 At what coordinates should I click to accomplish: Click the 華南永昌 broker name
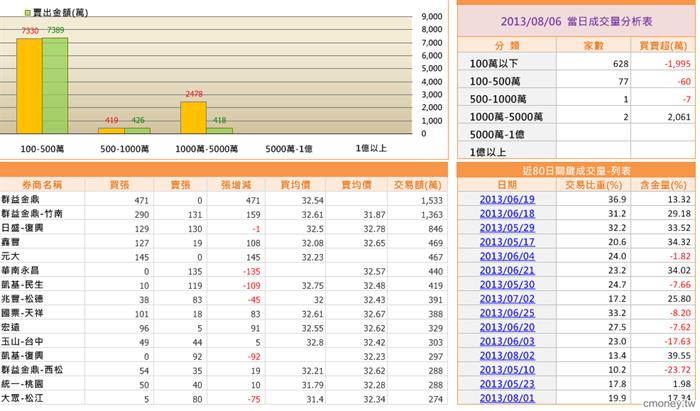(x=20, y=270)
